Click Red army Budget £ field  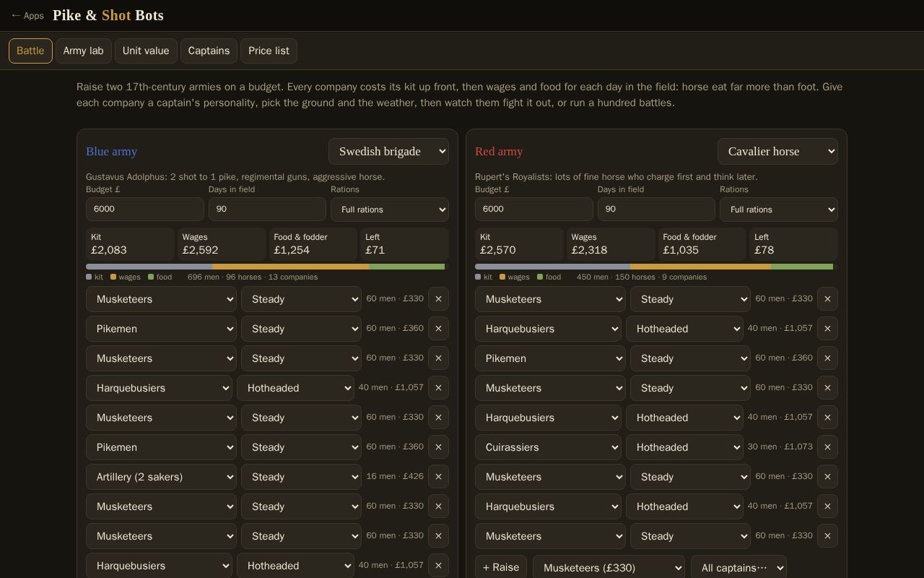click(x=534, y=209)
